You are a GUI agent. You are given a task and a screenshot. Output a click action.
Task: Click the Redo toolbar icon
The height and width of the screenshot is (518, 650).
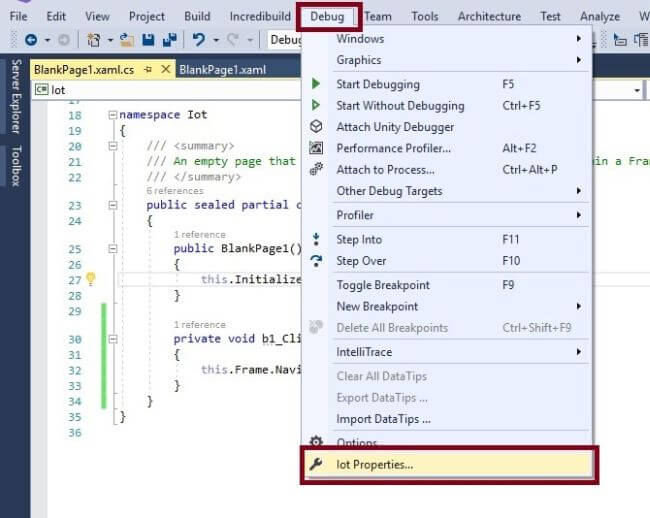233,40
